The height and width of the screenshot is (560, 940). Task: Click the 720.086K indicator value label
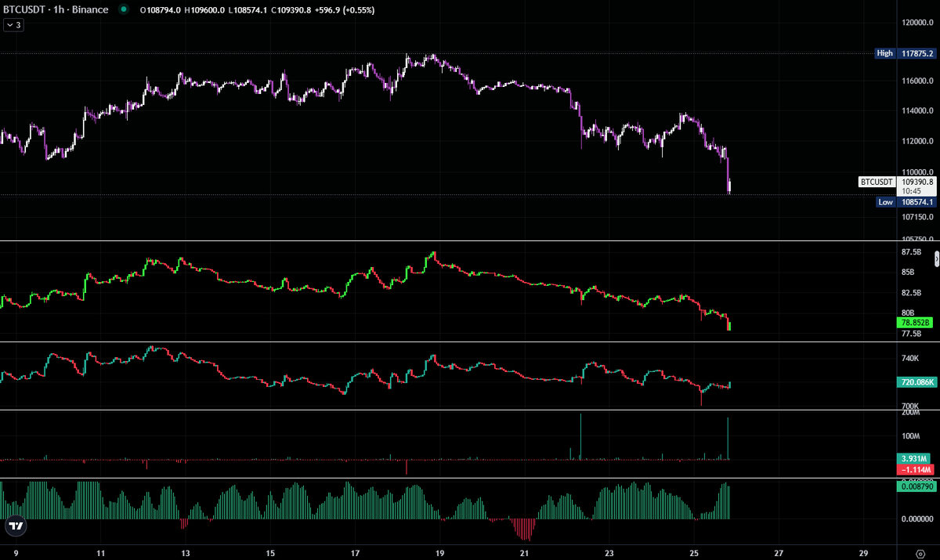click(x=915, y=382)
